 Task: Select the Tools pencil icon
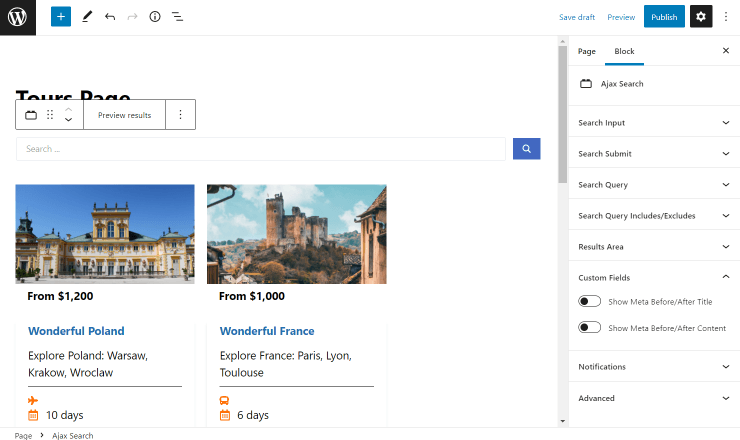coord(87,17)
